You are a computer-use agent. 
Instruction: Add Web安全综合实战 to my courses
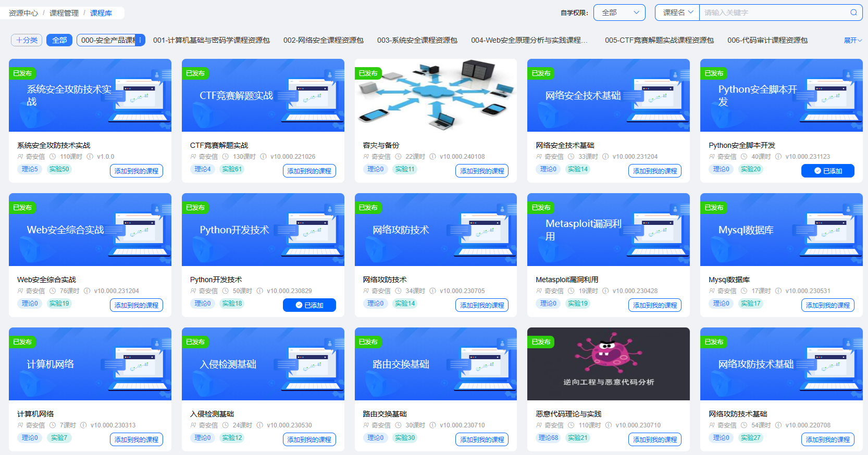click(x=137, y=305)
